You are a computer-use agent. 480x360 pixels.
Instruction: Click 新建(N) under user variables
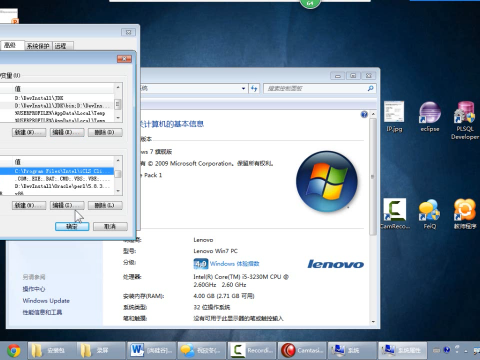[29, 132]
